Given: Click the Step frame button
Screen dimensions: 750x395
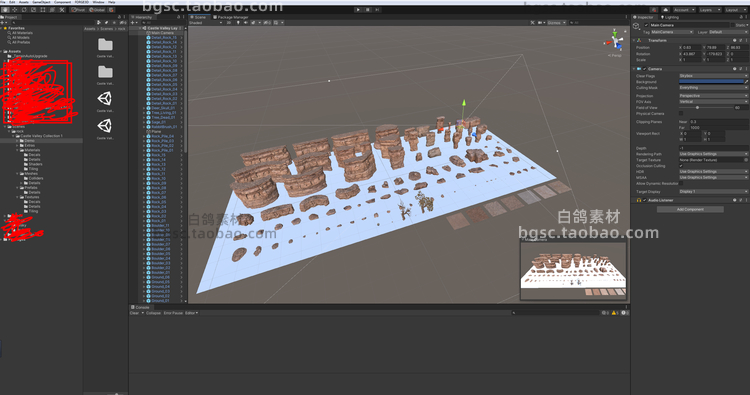Looking at the screenshot, I should [377, 10].
